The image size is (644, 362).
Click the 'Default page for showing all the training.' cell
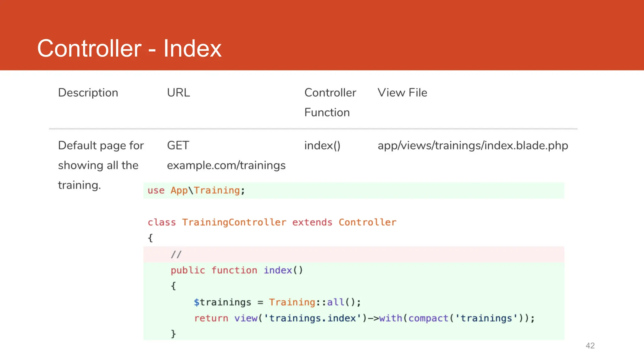click(101, 165)
